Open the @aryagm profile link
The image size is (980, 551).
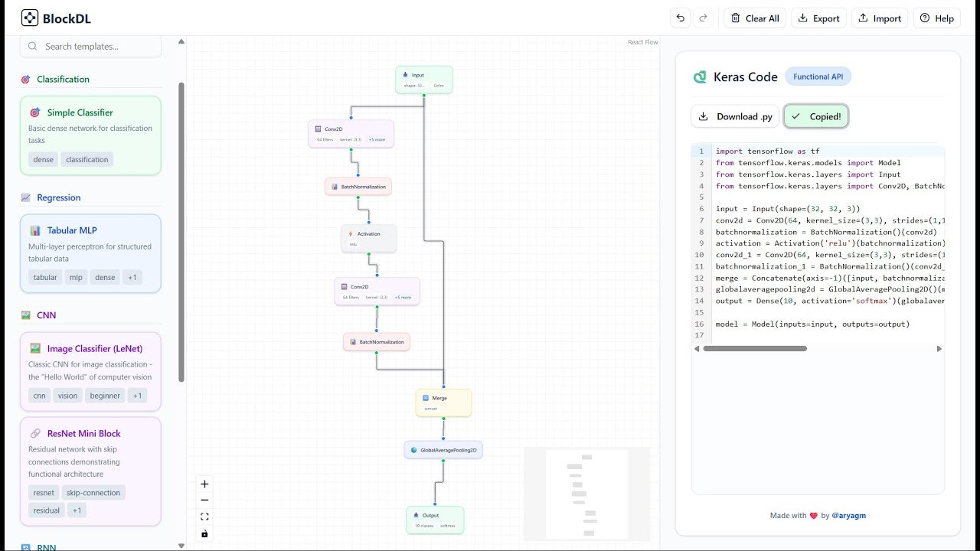coord(850,515)
